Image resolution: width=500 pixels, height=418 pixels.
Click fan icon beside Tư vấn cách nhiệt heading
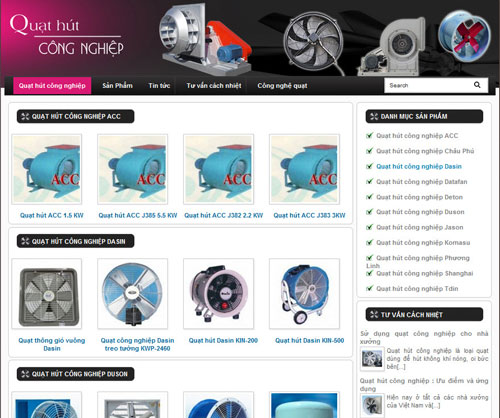tap(374, 314)
